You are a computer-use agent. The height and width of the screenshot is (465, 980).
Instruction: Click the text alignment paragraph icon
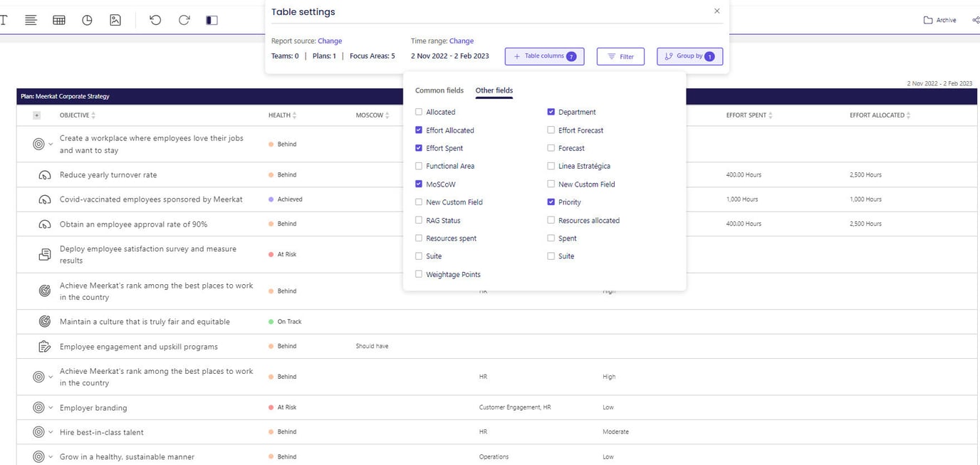click(31, 20)
